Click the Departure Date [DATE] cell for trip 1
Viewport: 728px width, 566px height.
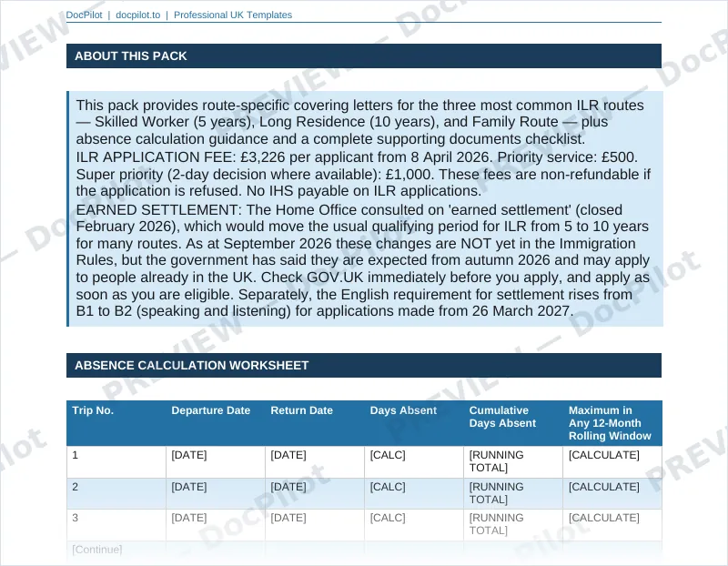[216, 462]
